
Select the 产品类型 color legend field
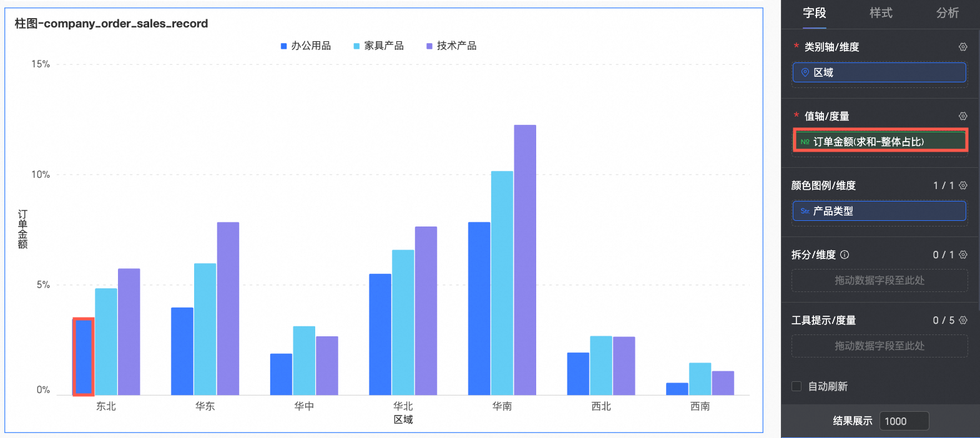880,211
